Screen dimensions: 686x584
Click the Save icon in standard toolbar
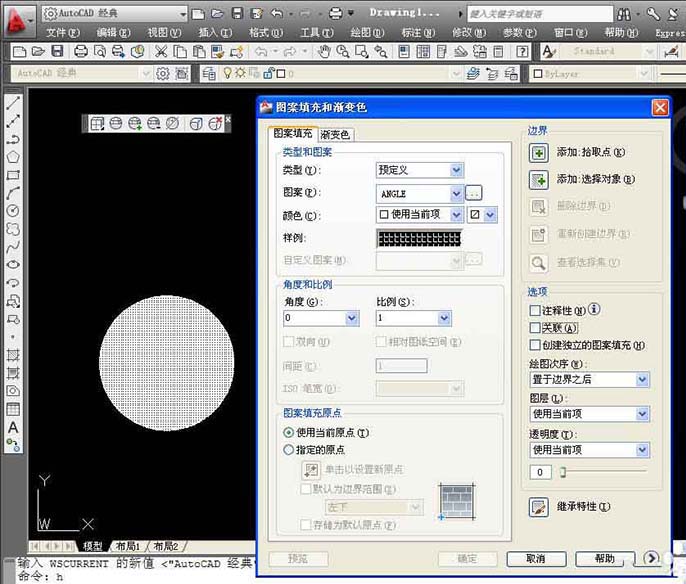[57, 52]
